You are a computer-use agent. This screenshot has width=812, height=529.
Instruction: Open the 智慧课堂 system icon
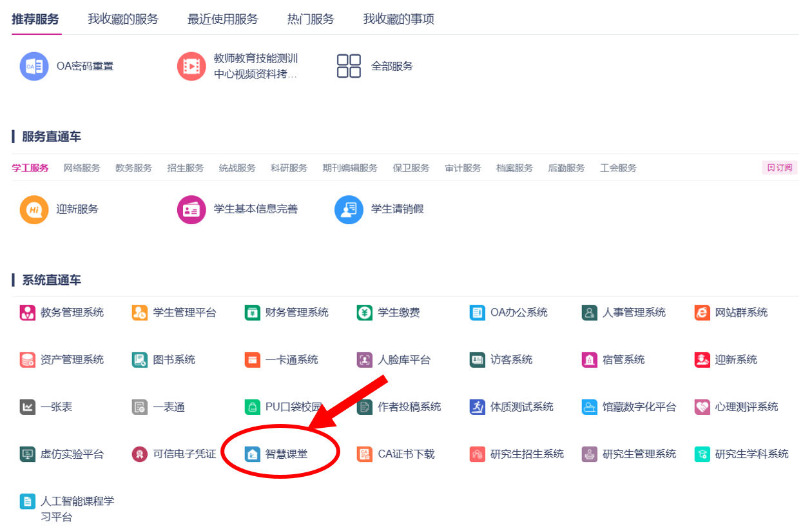(x=253, y=454)
